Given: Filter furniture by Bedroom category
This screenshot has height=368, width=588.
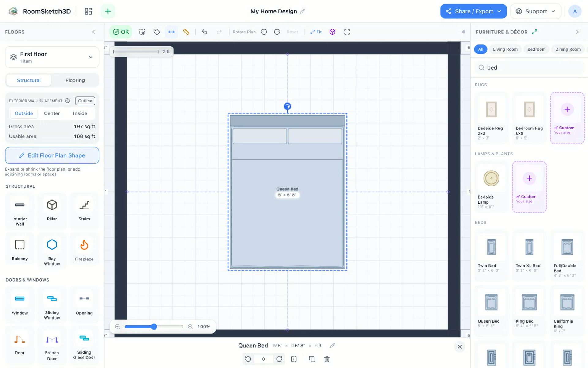Looking at the screenshot, I should (x=536, y=49).
